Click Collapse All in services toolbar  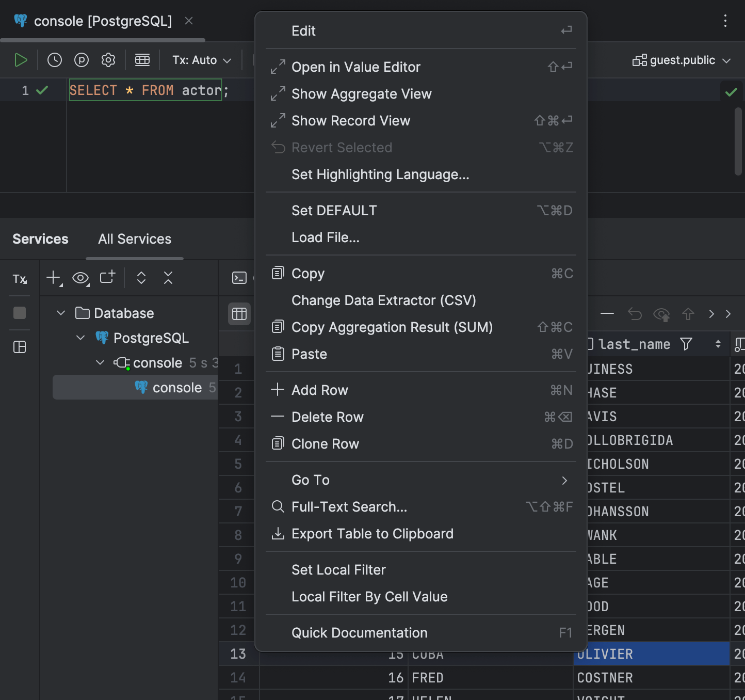coord(168,278)
